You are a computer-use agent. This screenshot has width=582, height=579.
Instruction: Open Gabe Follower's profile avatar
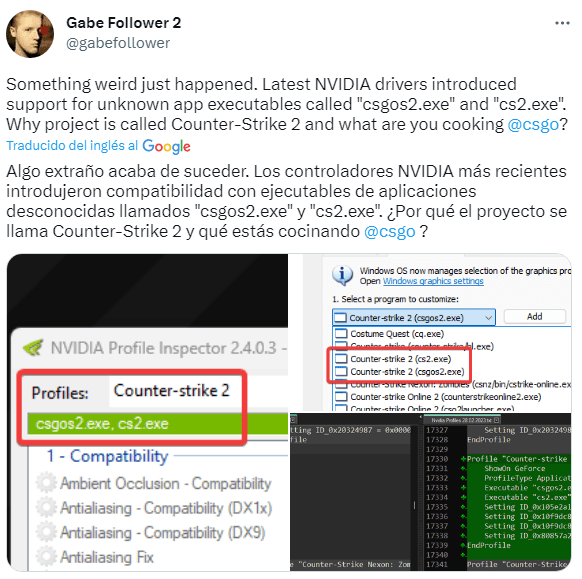tap(30, 34)
